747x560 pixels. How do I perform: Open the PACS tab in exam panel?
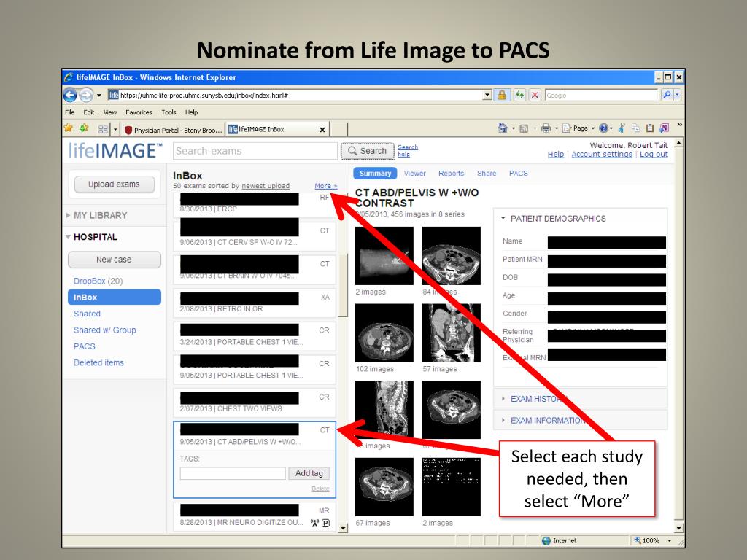519,174
